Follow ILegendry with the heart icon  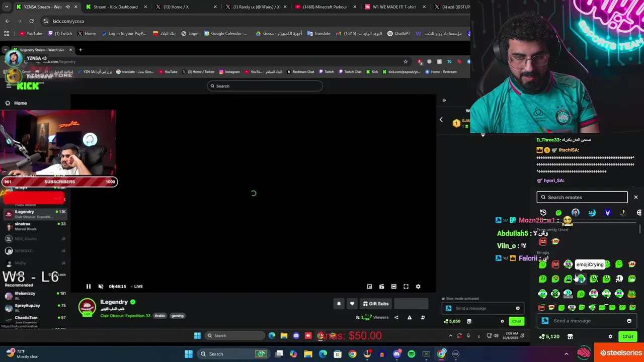tap(352, 304)
